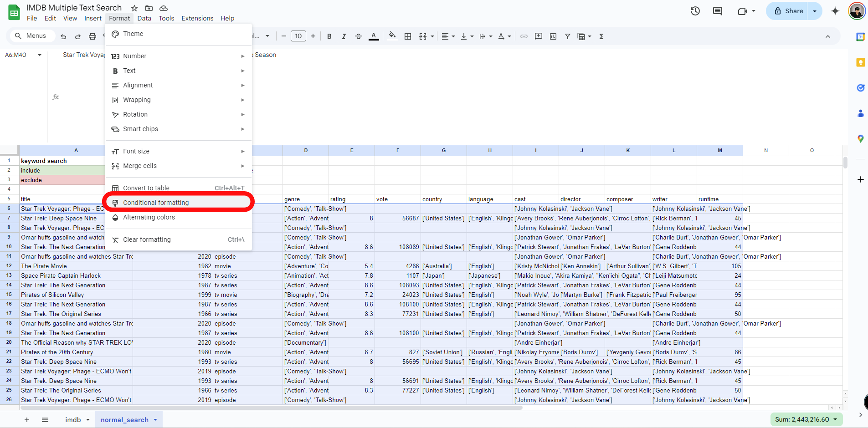Open the Gemini sparkle assistant
The image size is (868, 428).
[835, 11]
